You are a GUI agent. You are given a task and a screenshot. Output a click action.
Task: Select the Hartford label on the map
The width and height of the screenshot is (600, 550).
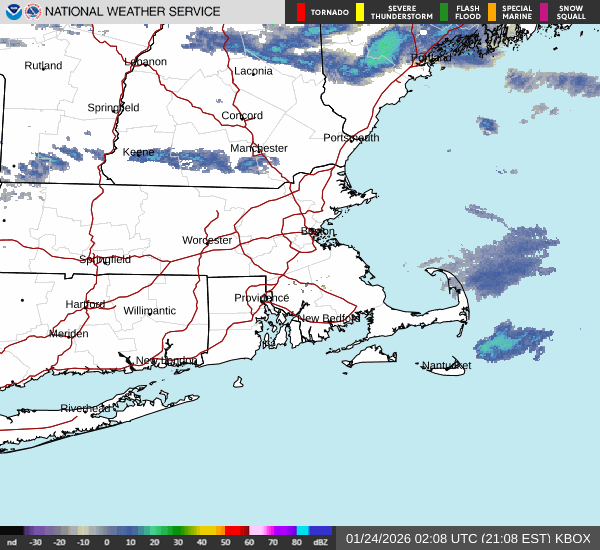click(85, 304)
